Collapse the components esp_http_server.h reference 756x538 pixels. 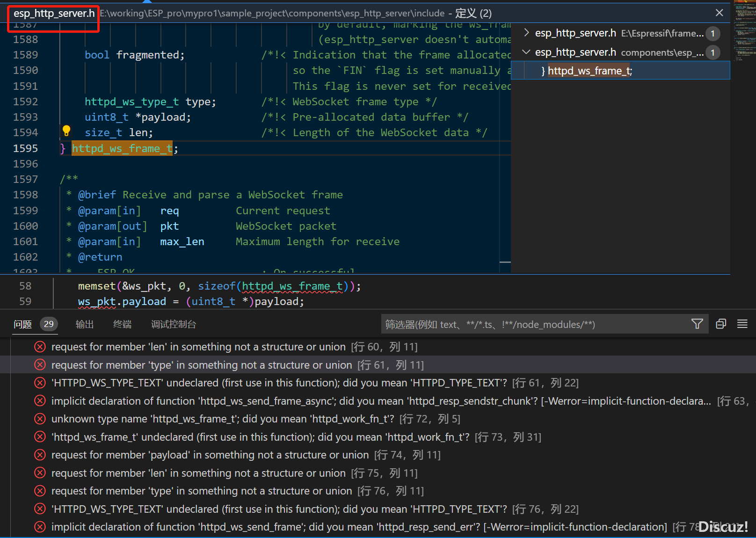pyautogui.click(x=526, y=52)
